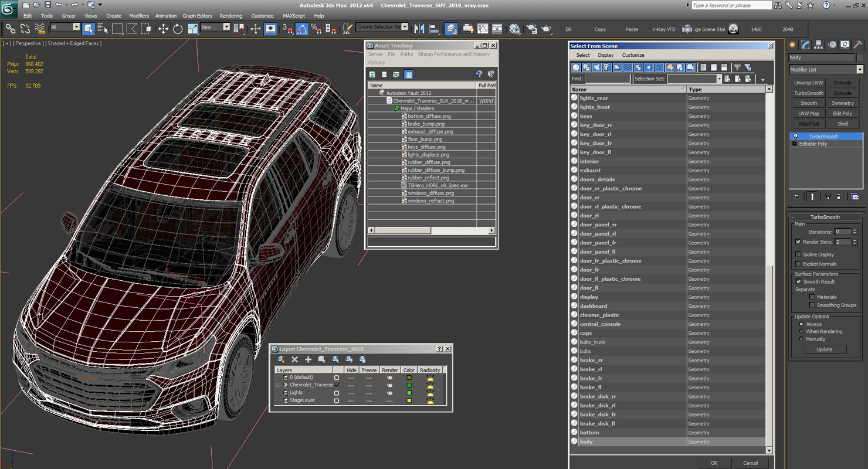This screenshot has width=868, height=469.
Task: Open the Create tab in command panel
Action: [793, 45]
